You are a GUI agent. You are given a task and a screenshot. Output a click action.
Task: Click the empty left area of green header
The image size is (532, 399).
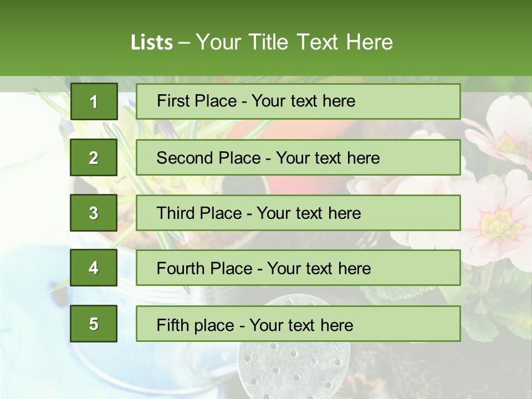tap(55, 39)
